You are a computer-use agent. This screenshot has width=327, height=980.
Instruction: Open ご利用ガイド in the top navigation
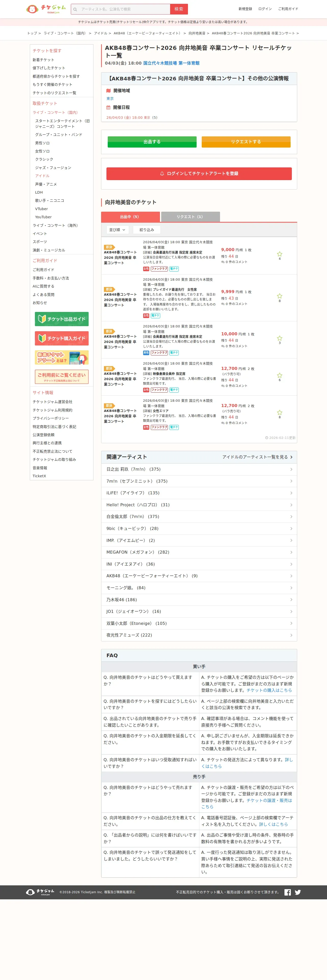click(x=288, y=9)
